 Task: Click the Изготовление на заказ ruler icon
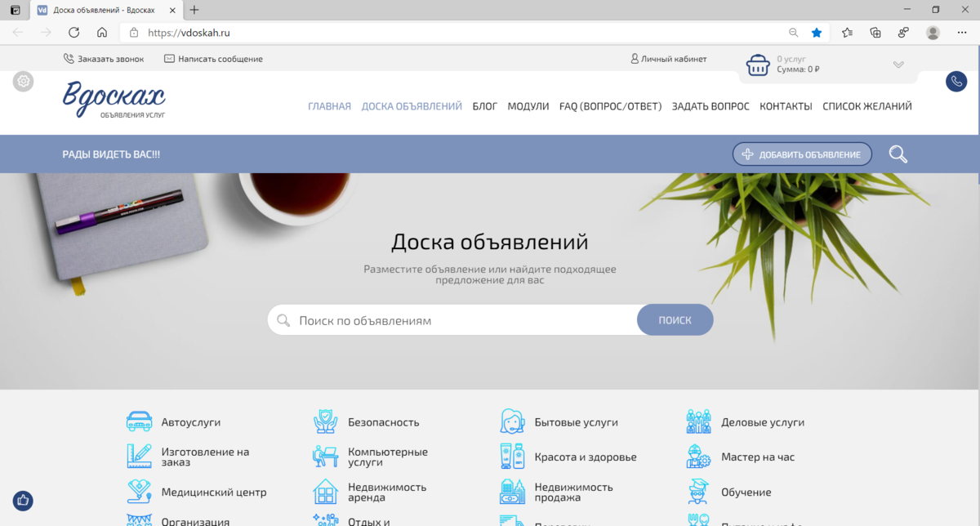click(x=139, y=457)
